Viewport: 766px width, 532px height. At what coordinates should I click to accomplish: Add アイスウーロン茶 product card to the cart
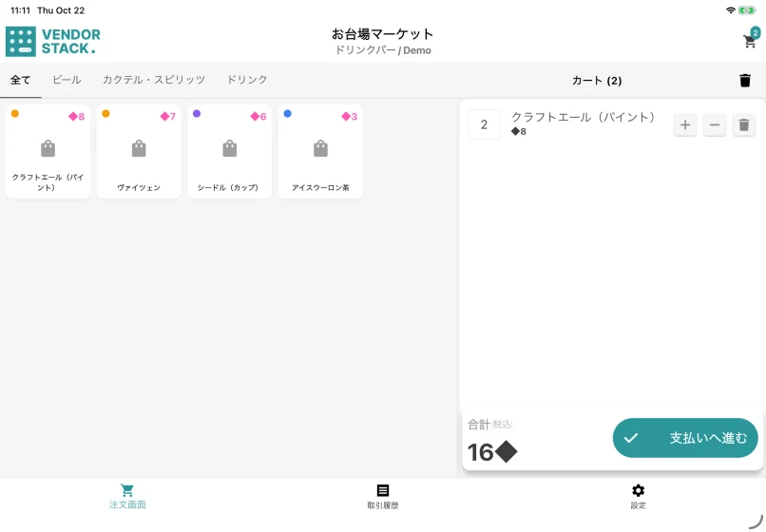click(320, 151)
